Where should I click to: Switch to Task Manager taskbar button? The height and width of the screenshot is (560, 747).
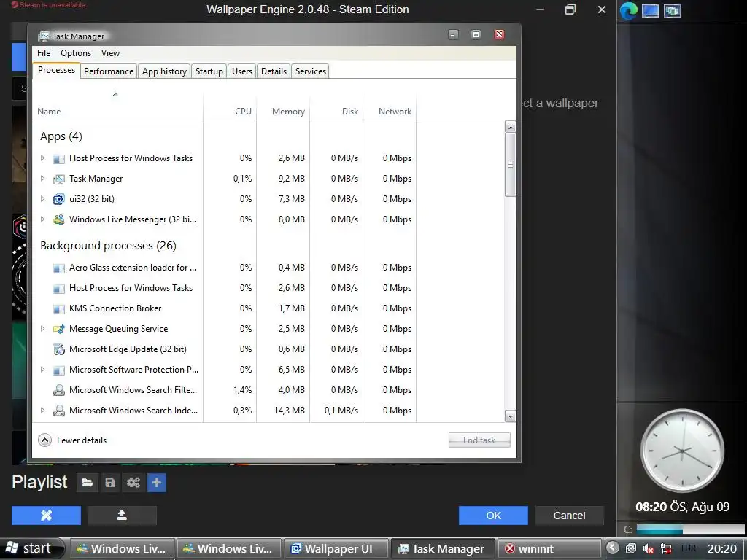pos(443,548)
